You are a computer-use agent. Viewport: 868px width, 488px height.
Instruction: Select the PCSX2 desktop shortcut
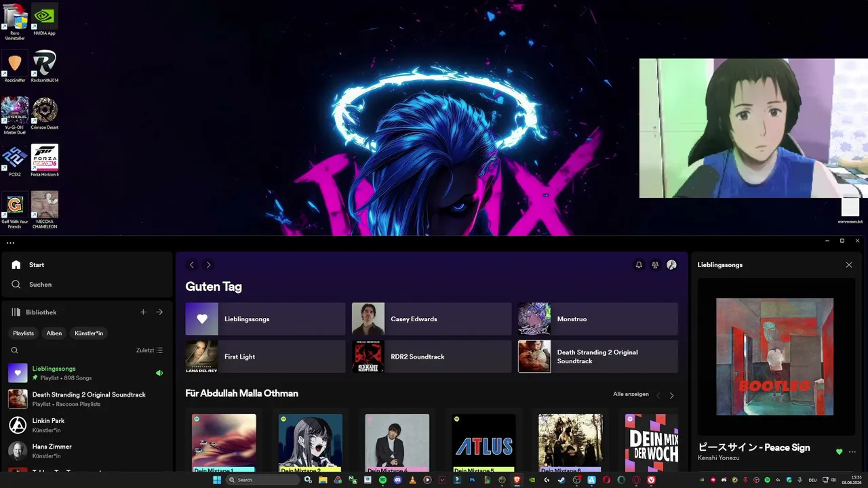click(x=15, y=160)
